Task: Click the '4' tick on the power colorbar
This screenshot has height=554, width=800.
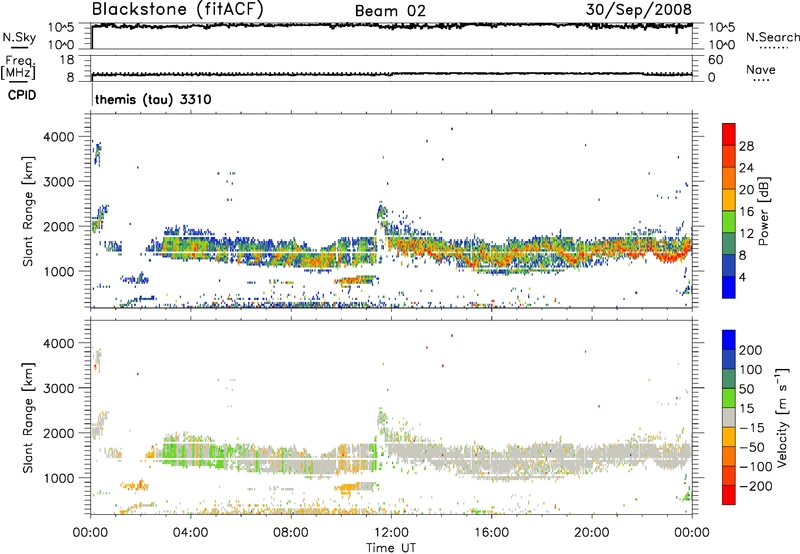Action: (743, 277)
